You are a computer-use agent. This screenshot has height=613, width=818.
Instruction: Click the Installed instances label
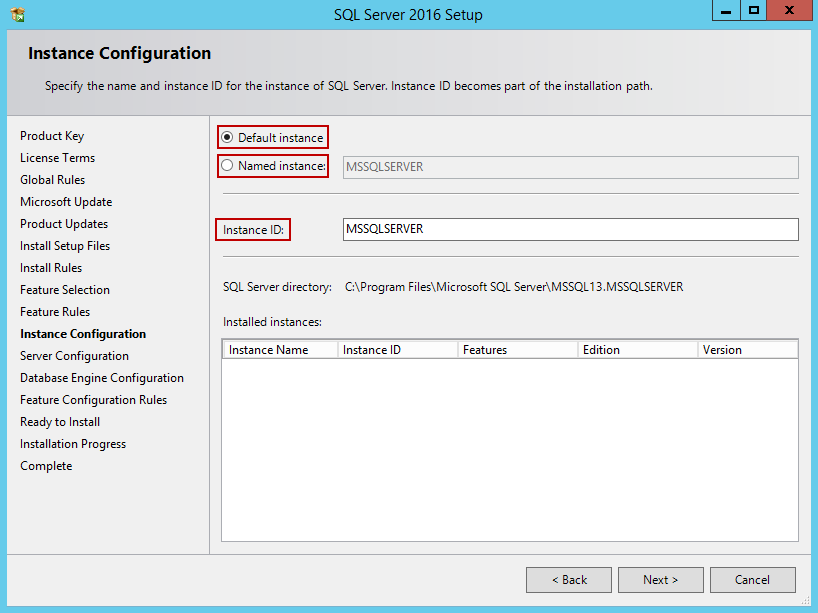(x=272, y=322)
